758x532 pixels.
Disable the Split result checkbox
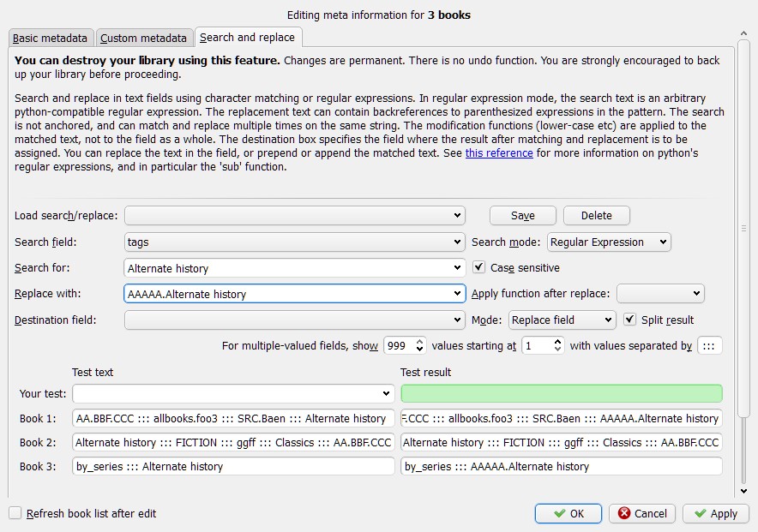[630, 320]
